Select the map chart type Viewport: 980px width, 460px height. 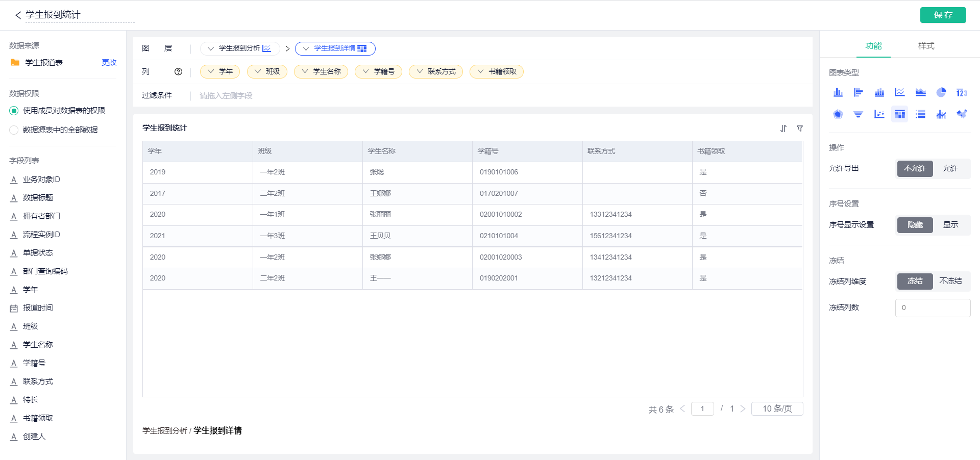click(962, 114)
